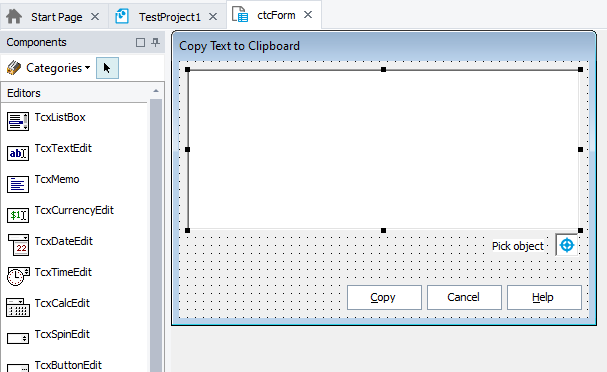Viewport: 607px width, 372px height.
Task: Click the TcxMemo label
Action: [x=57, y=179]
